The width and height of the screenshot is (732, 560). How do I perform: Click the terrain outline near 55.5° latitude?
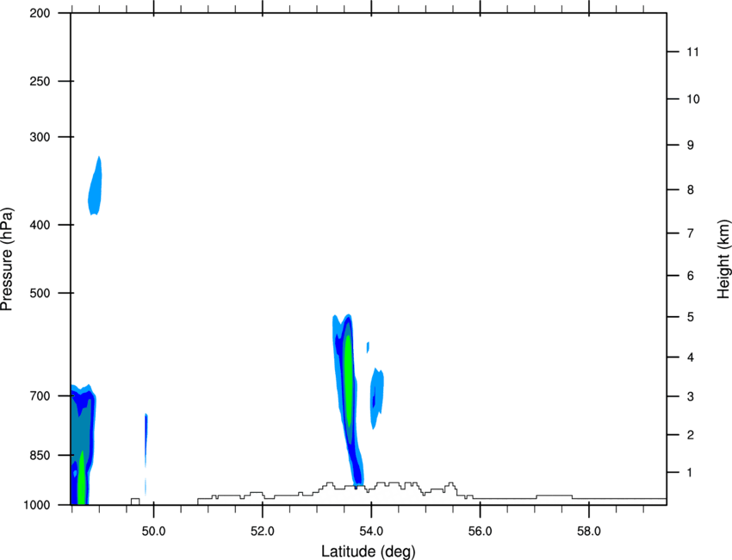450,486
